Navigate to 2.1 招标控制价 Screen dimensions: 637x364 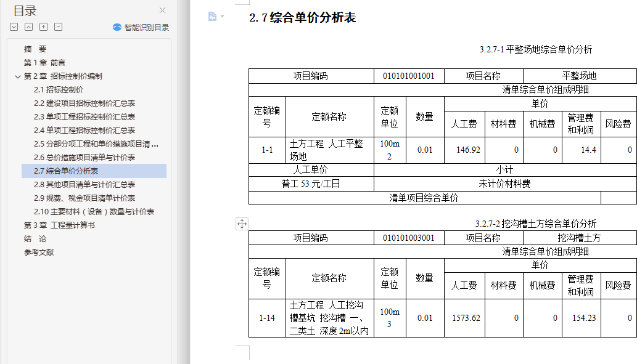tap(59, 90)
